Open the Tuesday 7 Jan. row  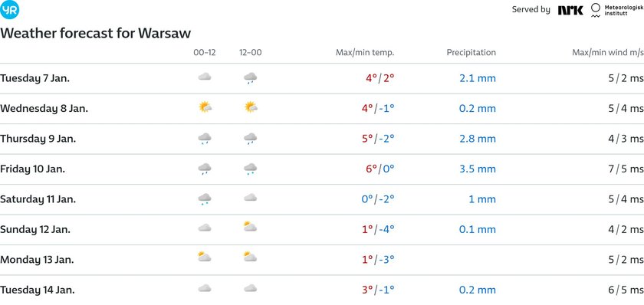click(322, 78)
